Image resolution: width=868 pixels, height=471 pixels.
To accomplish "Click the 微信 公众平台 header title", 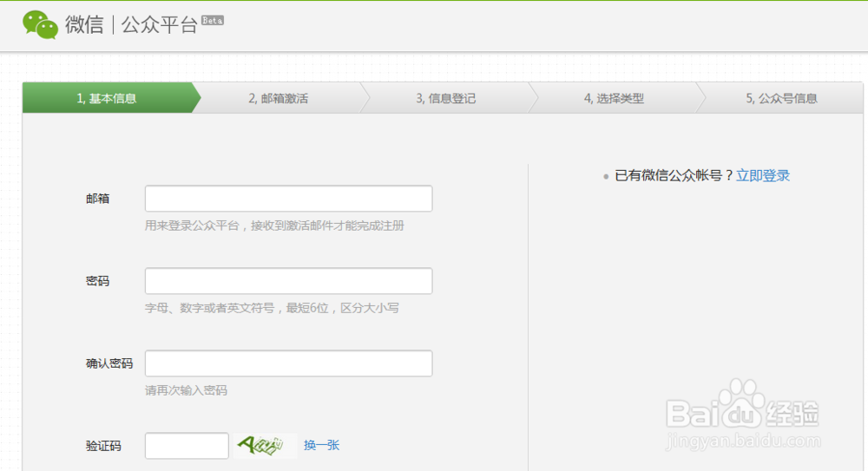I will pyautogui.click(x=131, y=25).
